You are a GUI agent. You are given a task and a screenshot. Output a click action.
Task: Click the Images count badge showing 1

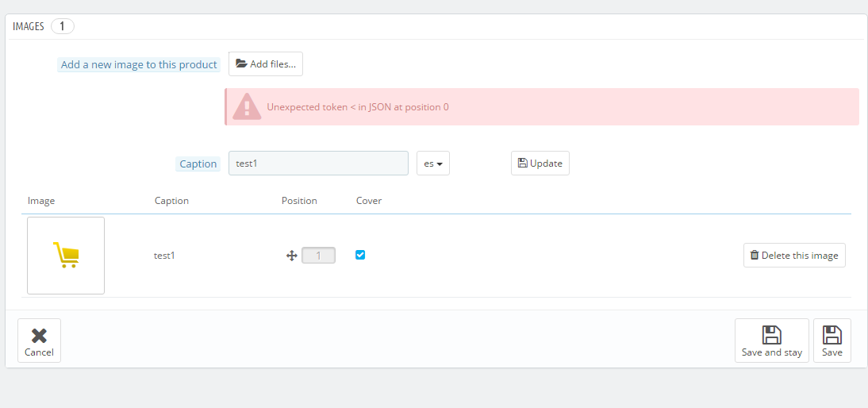pos(63,26)
